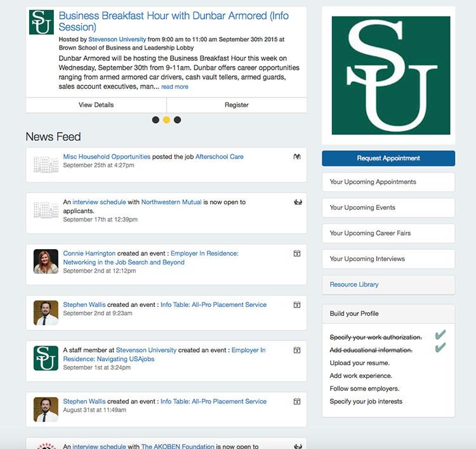Viewport: 476px width, 449px height.
Task: Open the Resource Library link
Action: (354, 285)
